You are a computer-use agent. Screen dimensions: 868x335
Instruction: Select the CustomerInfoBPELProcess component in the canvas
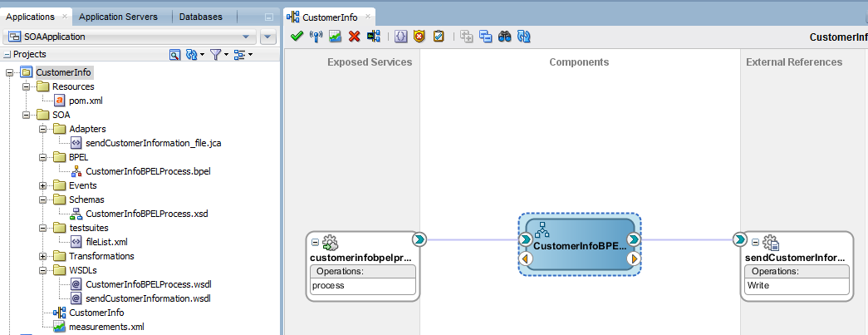tap(580, 244)
